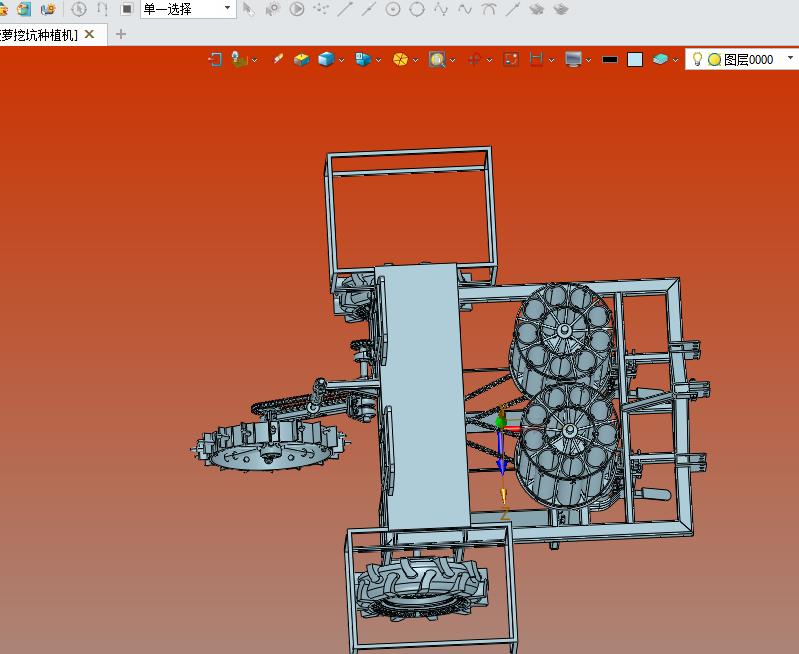The height and width of the screenshot is (654, 799).
Task: Click the rubber tire at the model's bottom
Action: click(421, 588)
